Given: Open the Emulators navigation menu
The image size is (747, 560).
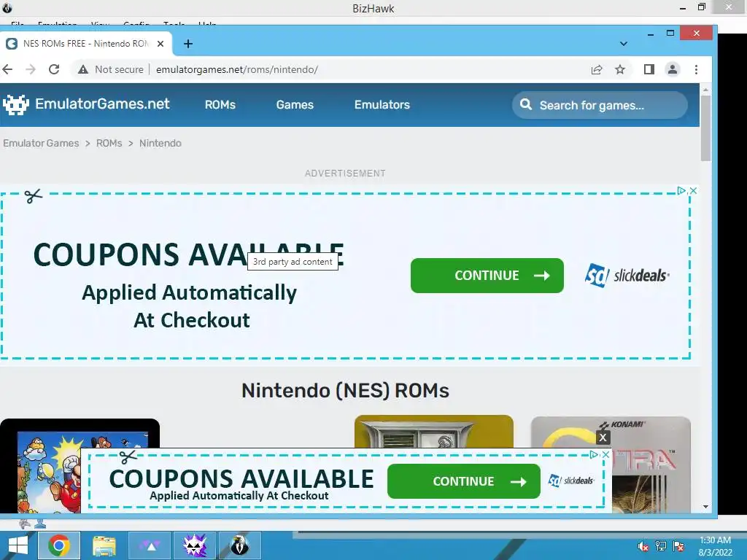Looking at the screenshot, I should click(382, 105).
